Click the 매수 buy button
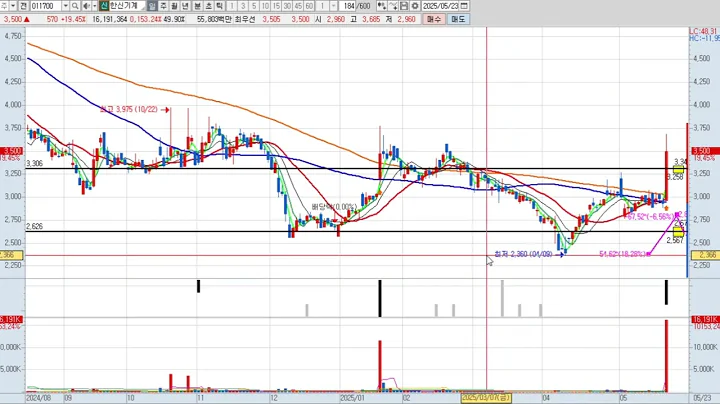 pyautogui.click(x=433, y=19)
